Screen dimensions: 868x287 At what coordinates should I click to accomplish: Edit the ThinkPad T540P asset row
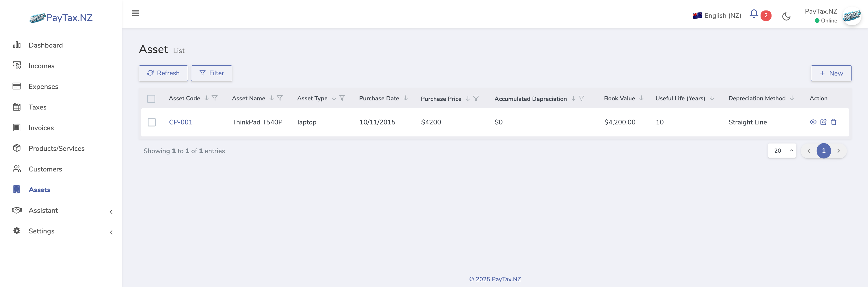tap(823, 122)
